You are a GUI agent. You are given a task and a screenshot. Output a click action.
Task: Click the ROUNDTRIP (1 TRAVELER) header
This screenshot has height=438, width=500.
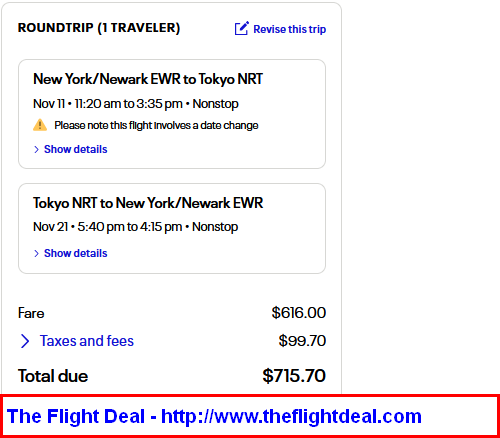click(x=99, y=28)
